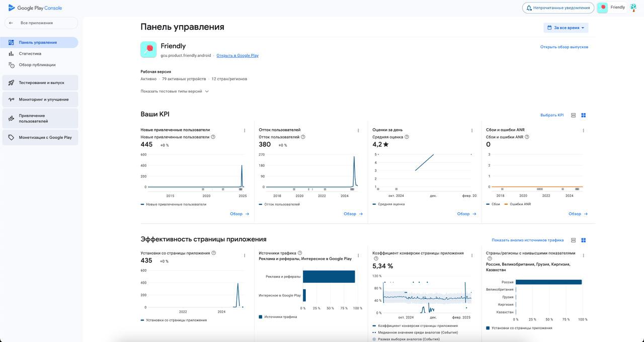Image resolution: width=644 pixels, height=342 pixels.
Task: Expand Показать тестовые типы версий
Action: (174, 92)
